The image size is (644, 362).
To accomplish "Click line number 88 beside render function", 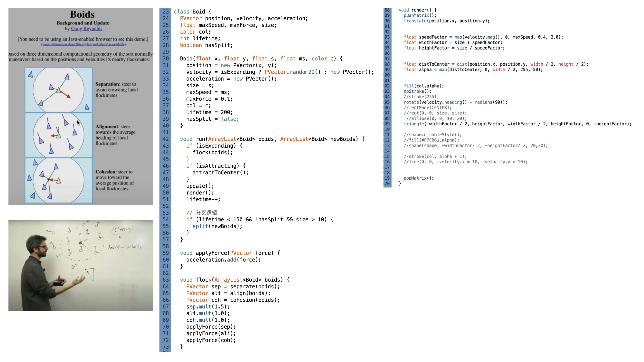I will pos(387,10).
